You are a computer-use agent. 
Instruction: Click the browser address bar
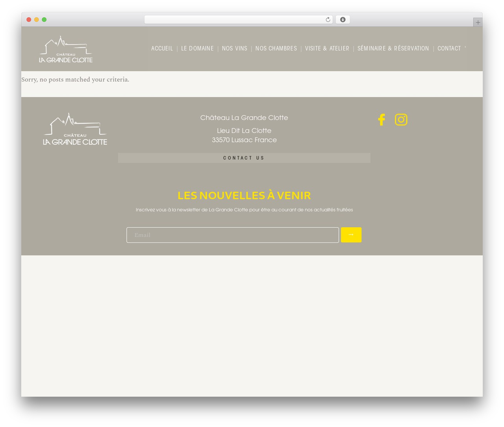(x=238, y=20)
